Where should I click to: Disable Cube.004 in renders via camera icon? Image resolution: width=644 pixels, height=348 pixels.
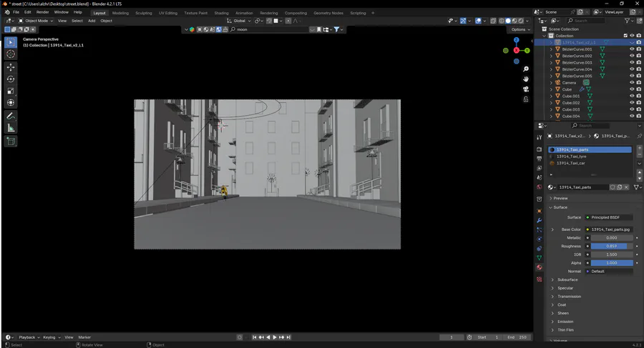tap(639, 116)
